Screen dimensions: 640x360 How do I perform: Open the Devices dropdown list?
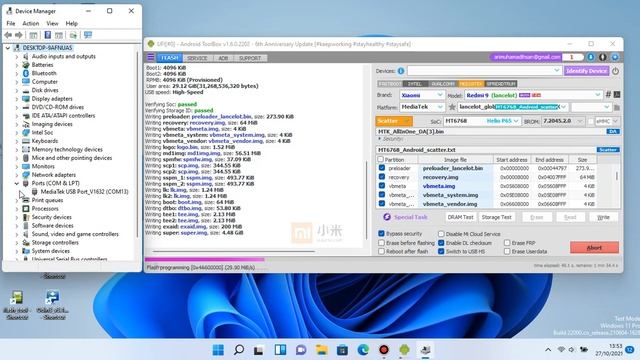484,71
